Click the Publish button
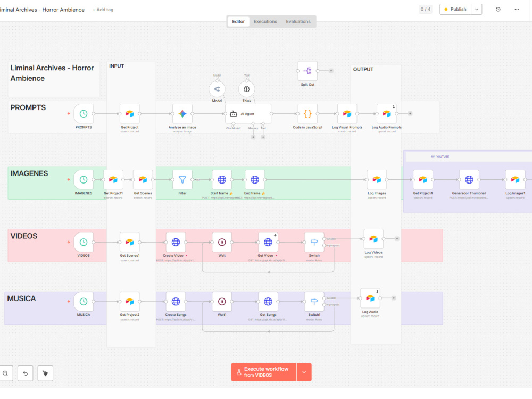 [455, 9]
